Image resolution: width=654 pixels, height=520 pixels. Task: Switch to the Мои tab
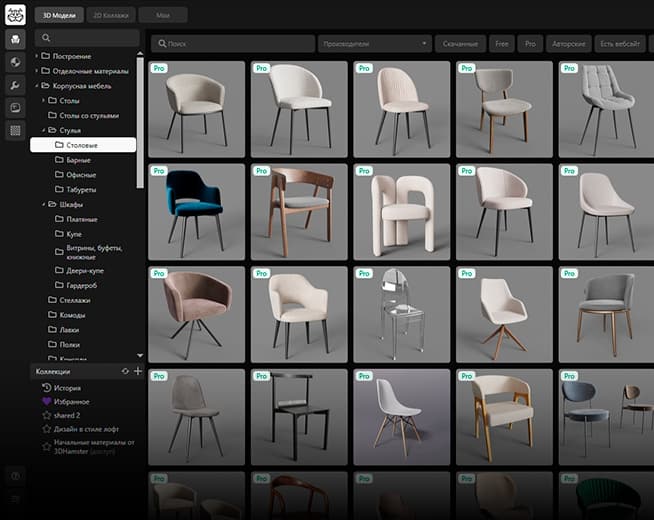[162, 15]
